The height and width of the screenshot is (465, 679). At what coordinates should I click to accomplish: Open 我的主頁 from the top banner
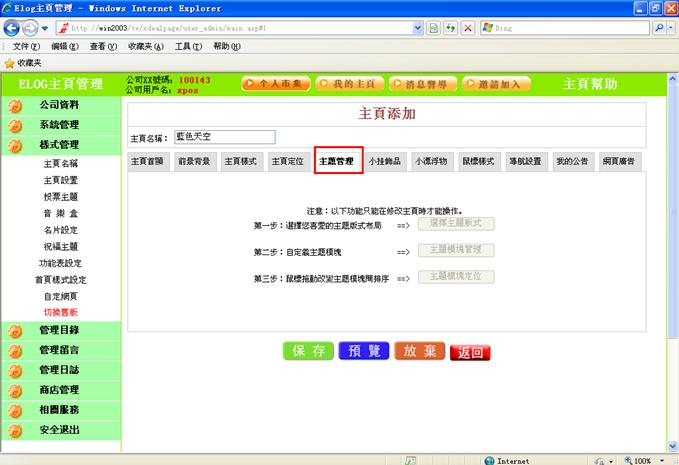(348, 84)
